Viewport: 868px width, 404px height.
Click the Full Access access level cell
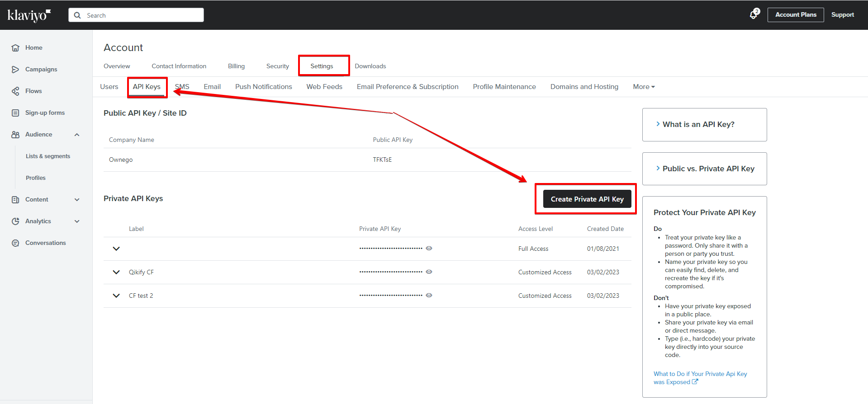point(533,249)
